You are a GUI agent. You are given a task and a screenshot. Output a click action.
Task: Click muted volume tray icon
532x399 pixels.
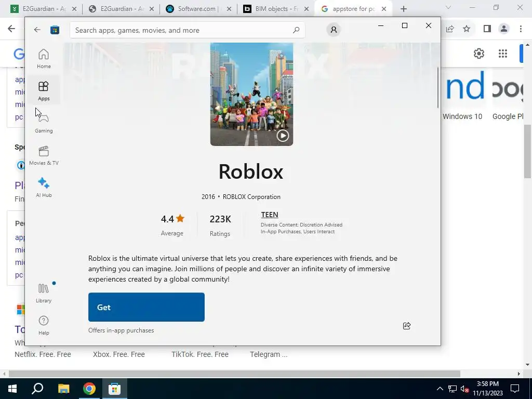[x=465, y=389]
